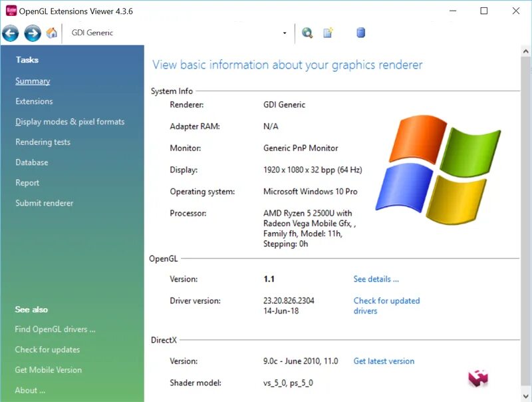
Task: Follow Find OpenGL drivers link
Action: point(55,329)
